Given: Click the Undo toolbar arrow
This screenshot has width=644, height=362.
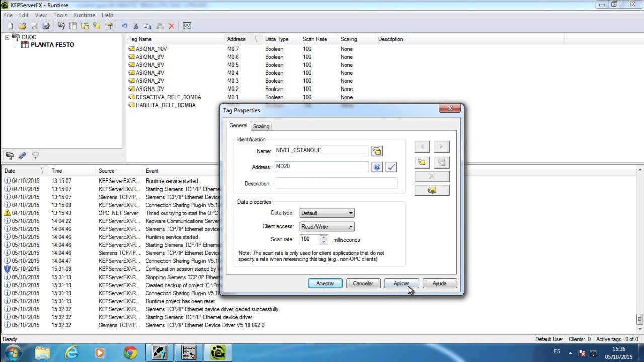Looking at the screenshot, I should 124,26.
